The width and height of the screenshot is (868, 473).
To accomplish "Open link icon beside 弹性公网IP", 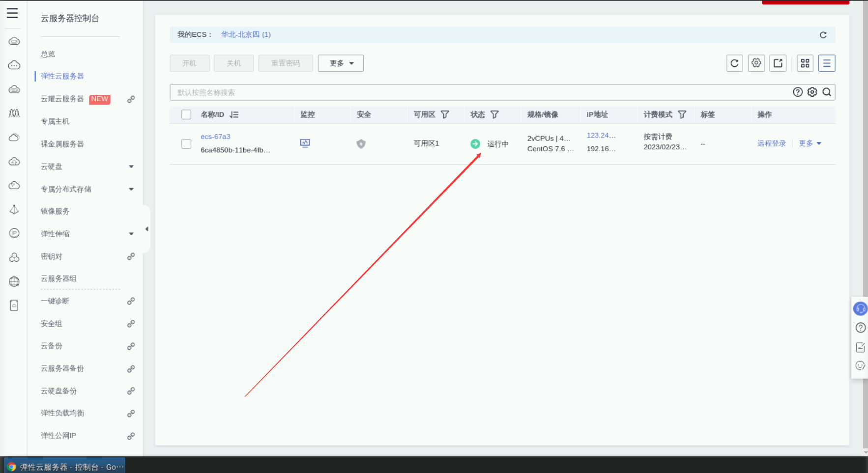I will pyautogui.click(x=131, y=436).
